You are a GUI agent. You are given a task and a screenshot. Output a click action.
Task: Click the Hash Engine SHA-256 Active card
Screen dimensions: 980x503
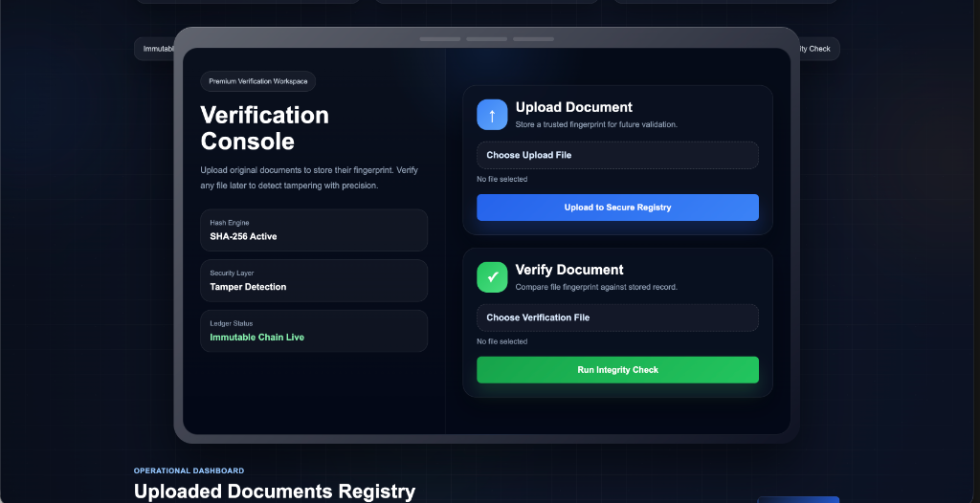[314, 230]
